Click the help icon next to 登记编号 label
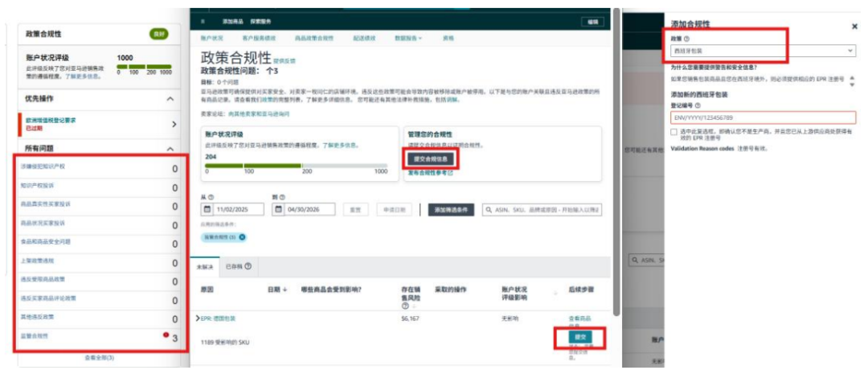This screenshot has width=868, height=374. tap(698, 105)
